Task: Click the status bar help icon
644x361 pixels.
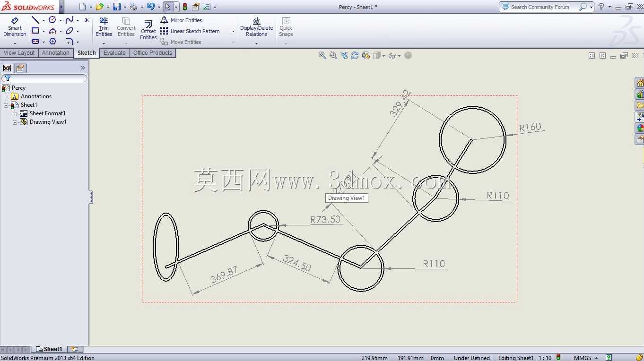Action: point(609,358)
